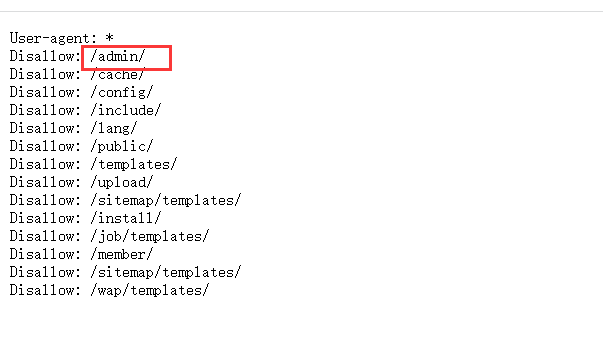Click the first /sitemap/templates/ entry
The height and width of the screenshot is (364, 603).
tap(166, 201)
